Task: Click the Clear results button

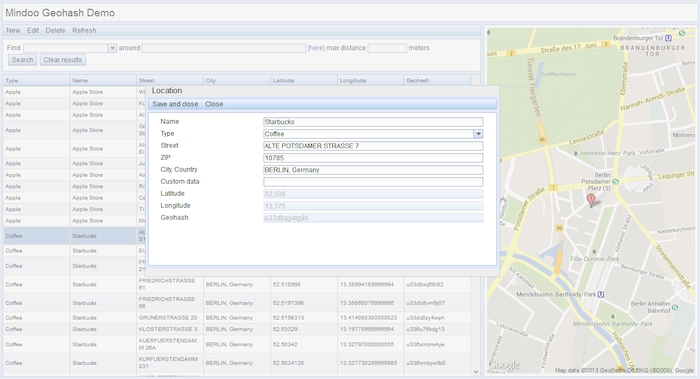Action: (x=62, y=60)
